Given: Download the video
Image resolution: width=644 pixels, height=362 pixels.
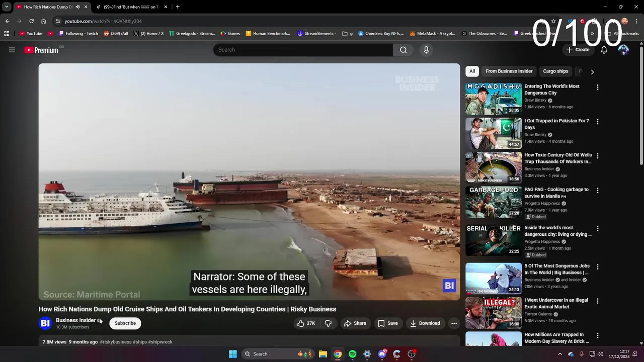Looking at the screenshot, I should (425, 323).
